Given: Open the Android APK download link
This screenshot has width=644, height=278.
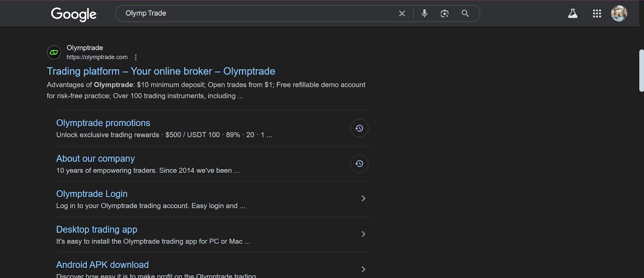Looking at the screenshot, I should point(103,265).
